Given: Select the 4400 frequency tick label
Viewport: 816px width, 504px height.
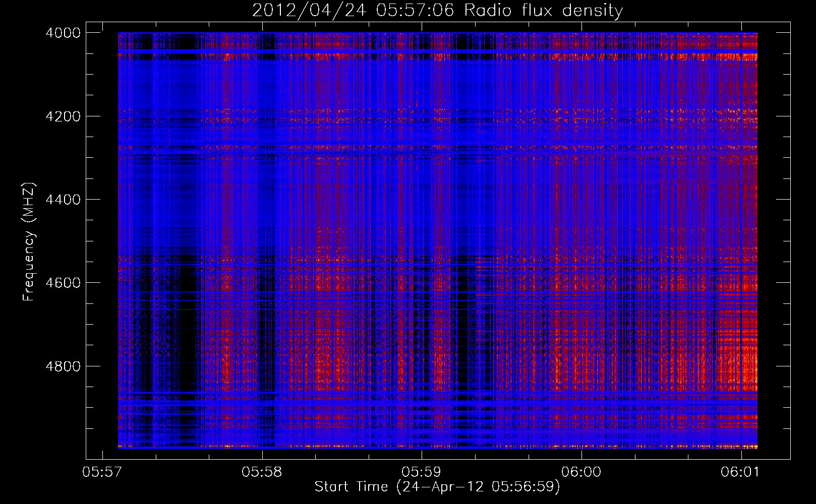Looking at the screenshot, I should pos(63,200).
